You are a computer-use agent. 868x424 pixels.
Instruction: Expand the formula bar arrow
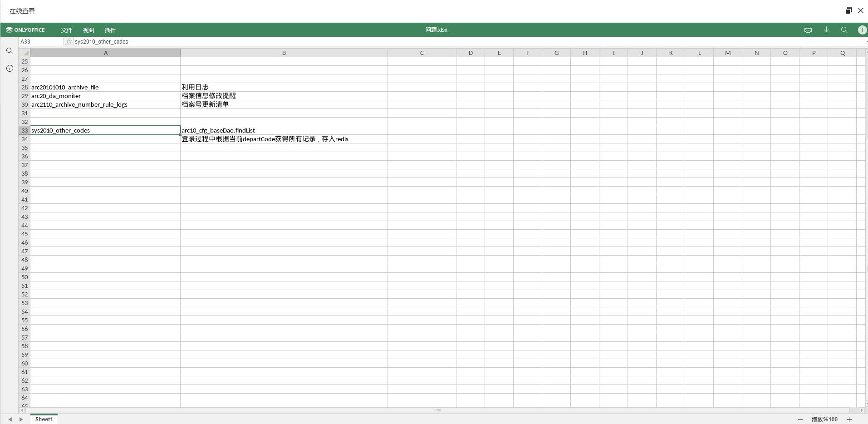coord(866,42)
